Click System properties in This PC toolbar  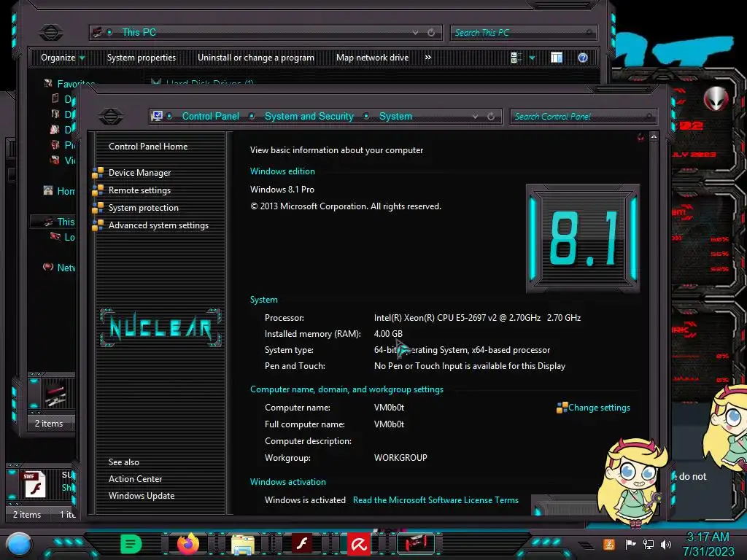[x=141, y=58]
